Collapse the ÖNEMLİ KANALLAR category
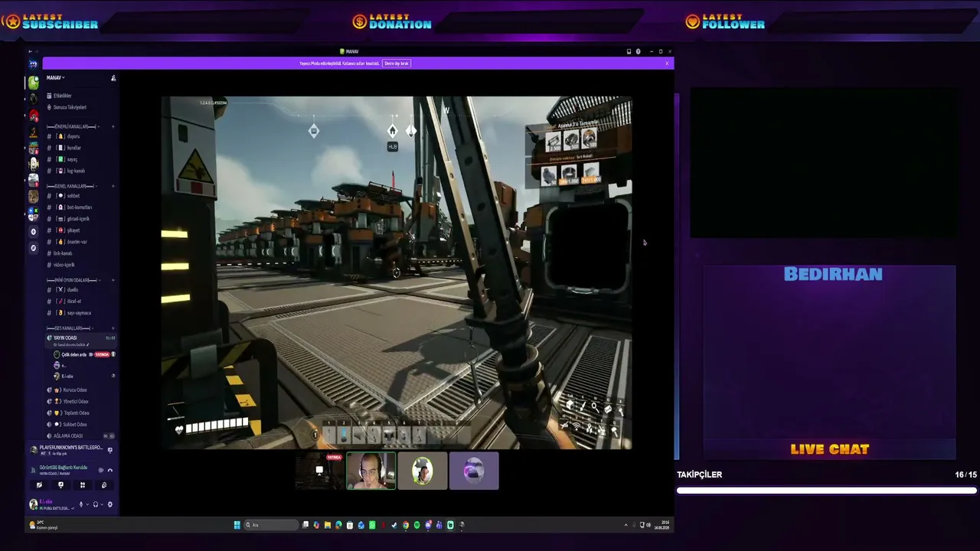The height and width of the screenshot is (551, 980). [71, 126]
